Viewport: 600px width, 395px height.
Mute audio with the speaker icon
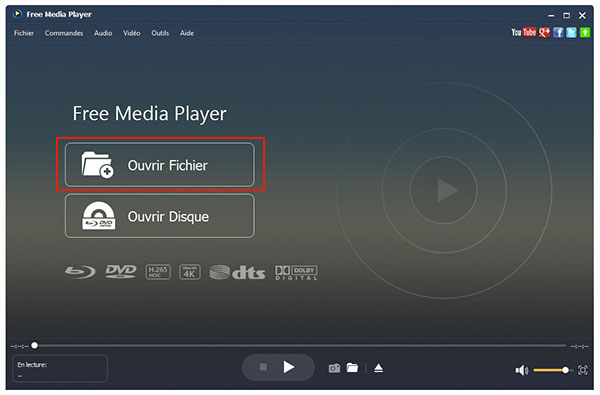[x=522, y=370]
